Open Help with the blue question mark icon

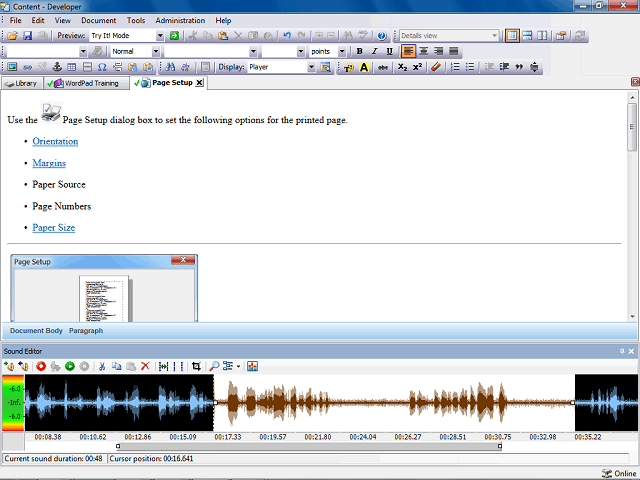tap(382, 36)
